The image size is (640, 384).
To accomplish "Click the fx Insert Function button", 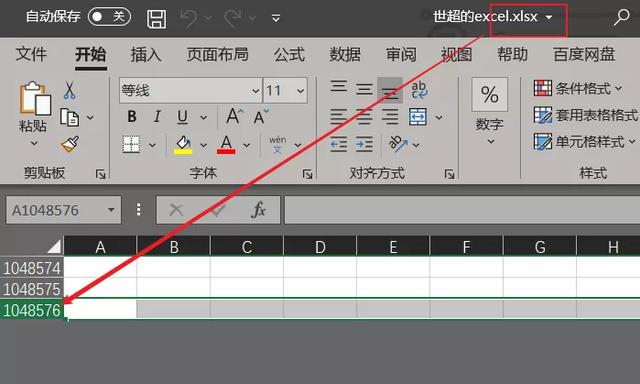I will click(x=259, y=210).
